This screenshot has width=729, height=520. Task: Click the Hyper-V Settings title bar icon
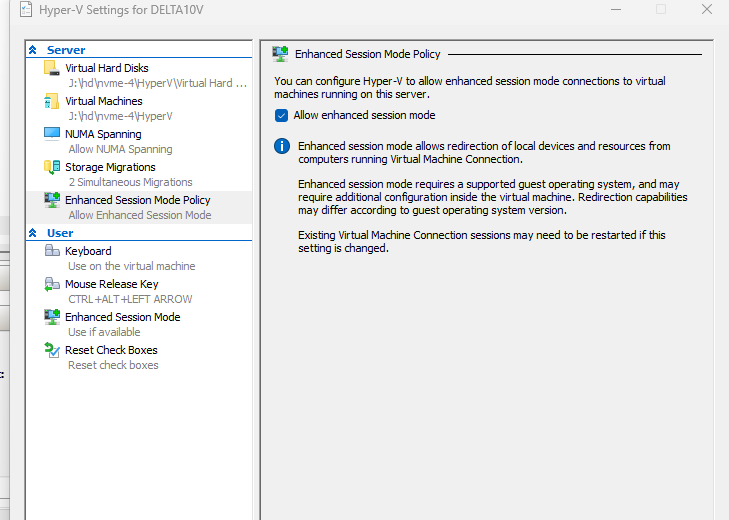[x=26, y=10]
